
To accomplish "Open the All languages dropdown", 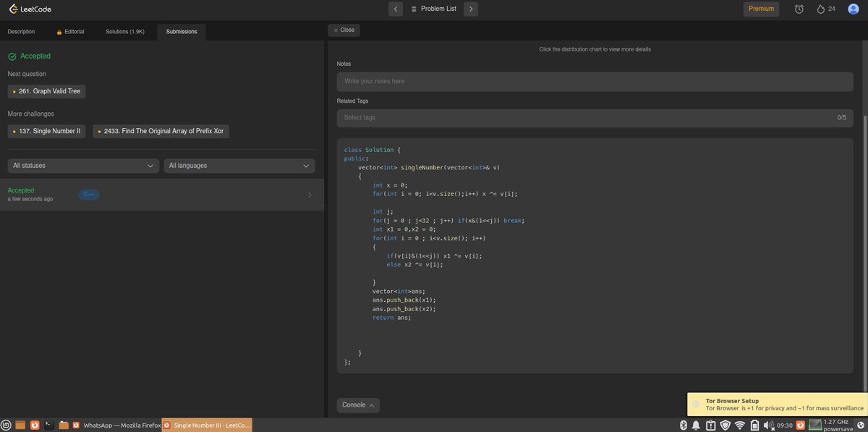I will pyautogui.click(x=239, y=166).
